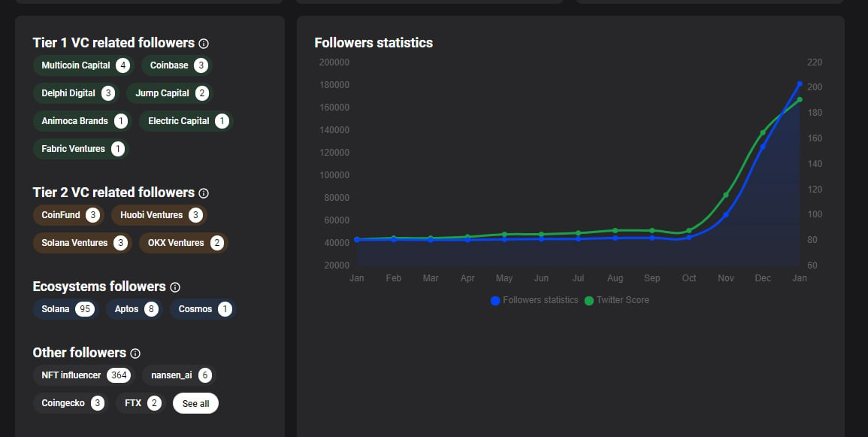Click the green Twitter Score legend dot
Screen dimensions: 868x437
coord(589,301)
